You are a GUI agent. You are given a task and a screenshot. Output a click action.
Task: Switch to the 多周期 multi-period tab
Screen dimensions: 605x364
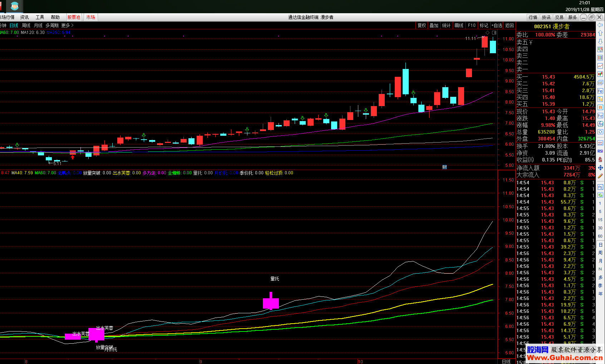(x=52, y=25)
